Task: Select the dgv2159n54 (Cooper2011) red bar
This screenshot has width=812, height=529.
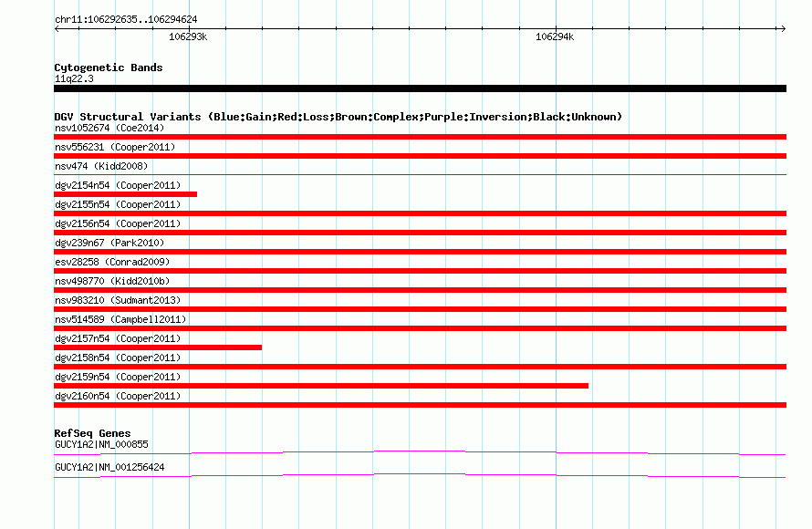Action: 321,386
